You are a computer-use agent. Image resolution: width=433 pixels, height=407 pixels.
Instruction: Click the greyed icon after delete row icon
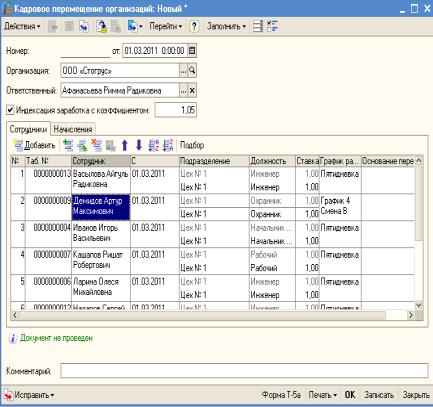pyautogui.click(x=110, y=145)
